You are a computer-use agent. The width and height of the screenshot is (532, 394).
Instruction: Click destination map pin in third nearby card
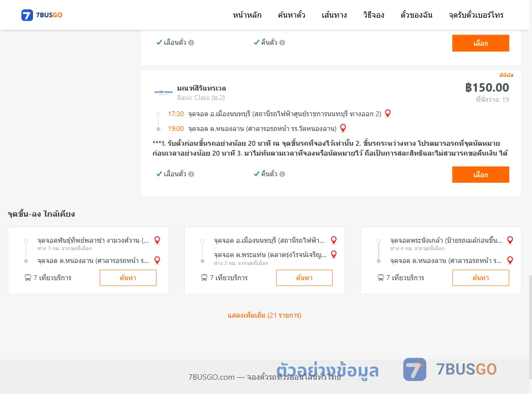[x=510, y=261]
